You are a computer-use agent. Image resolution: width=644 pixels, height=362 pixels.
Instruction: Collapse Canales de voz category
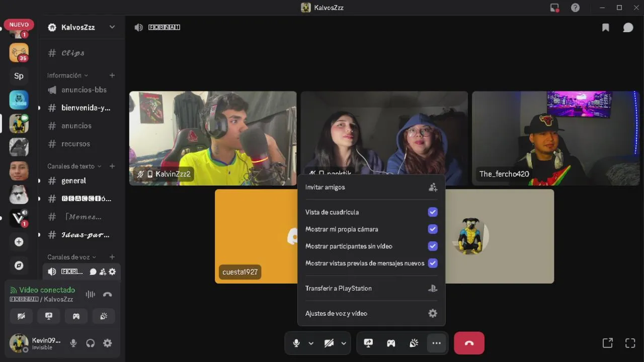pos(71,257)
